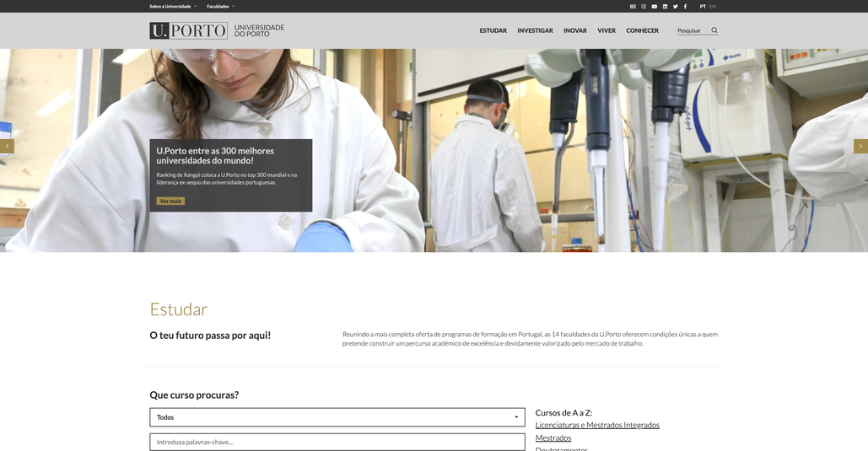Open the Facebook icon
The image size is (868, 451).
point(685,7)
